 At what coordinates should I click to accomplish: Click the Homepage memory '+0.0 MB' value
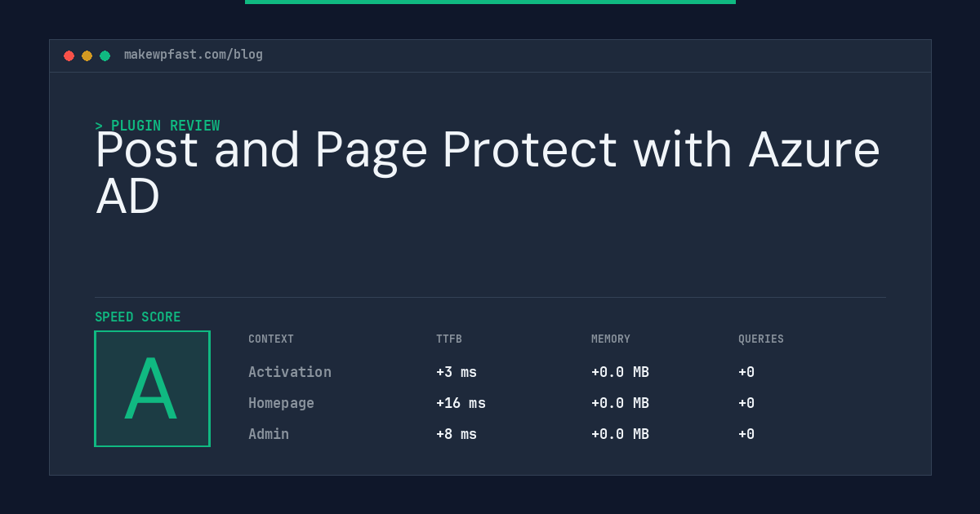[620, 403]
